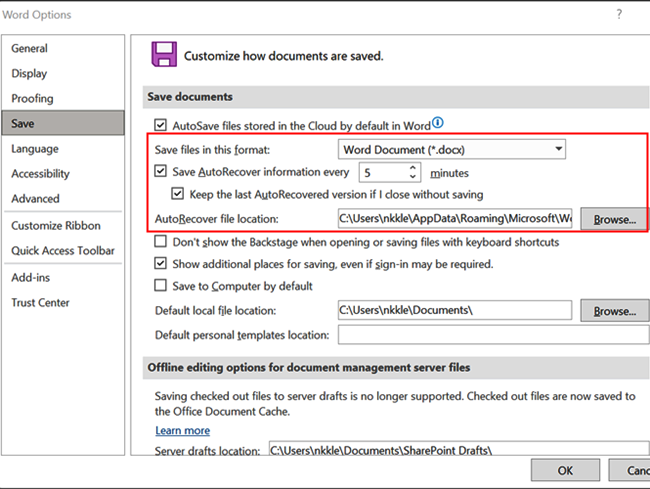
Task: Go to the Trust Center section
Action: pyautogui.click(x=43, y=303)
